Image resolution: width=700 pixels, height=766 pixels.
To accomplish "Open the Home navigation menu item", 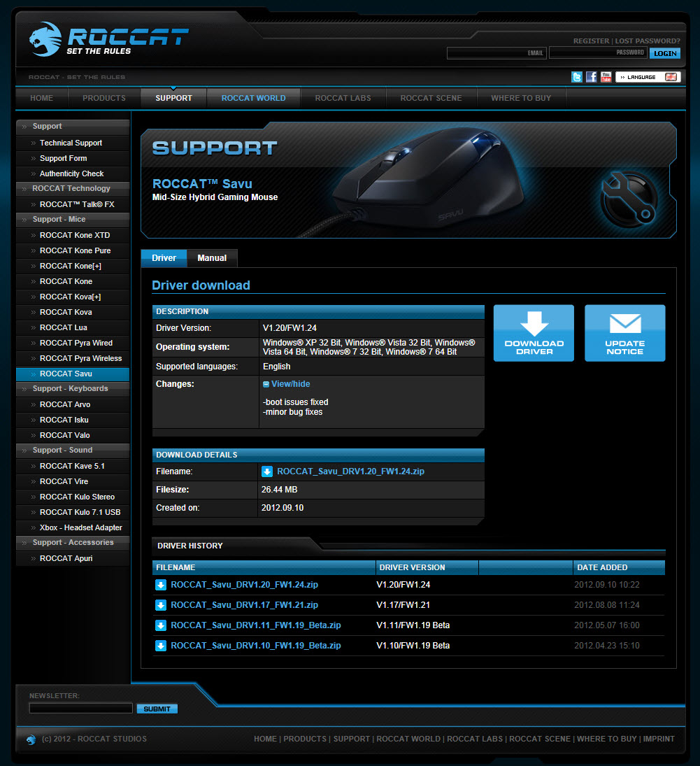I will 41,98.
